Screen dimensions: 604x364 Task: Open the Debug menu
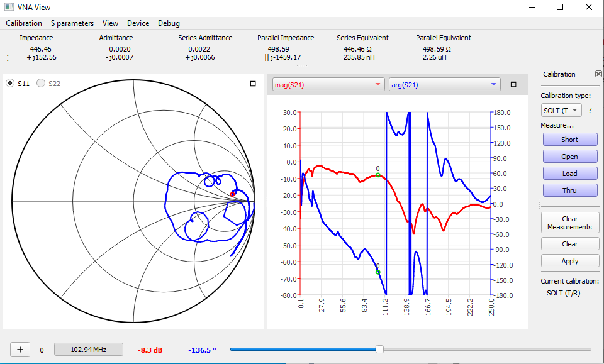pos(169,23)
